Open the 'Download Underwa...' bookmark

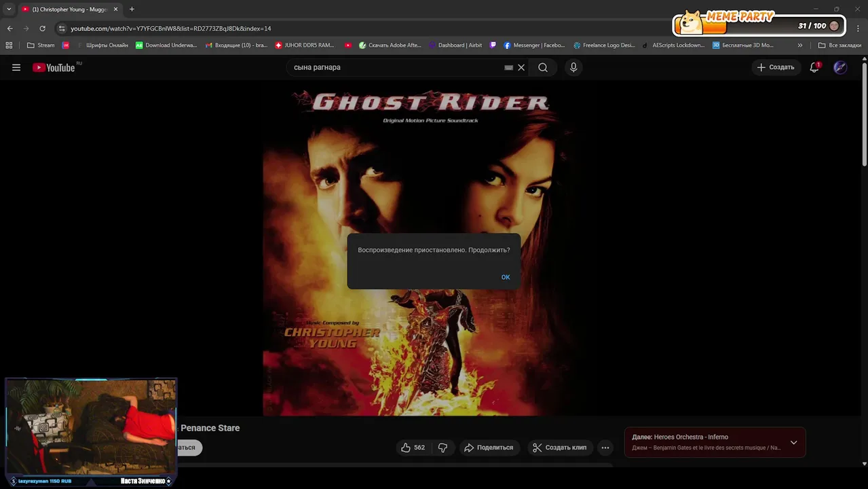[x=166, y=46]
